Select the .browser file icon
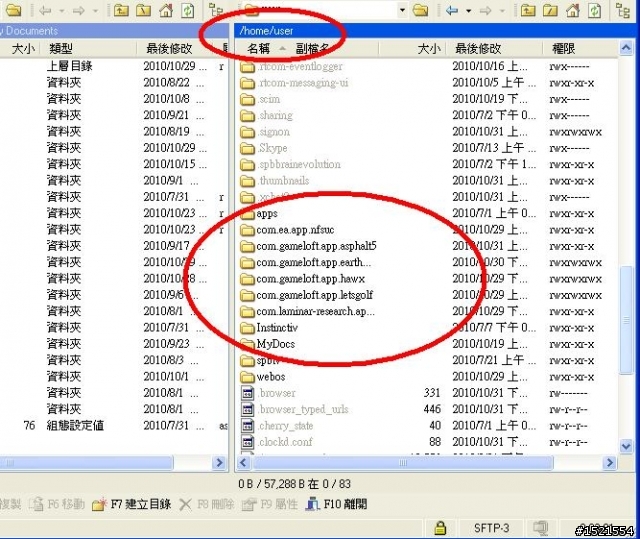This screenshot has width=640, height=539. [247, 393]
